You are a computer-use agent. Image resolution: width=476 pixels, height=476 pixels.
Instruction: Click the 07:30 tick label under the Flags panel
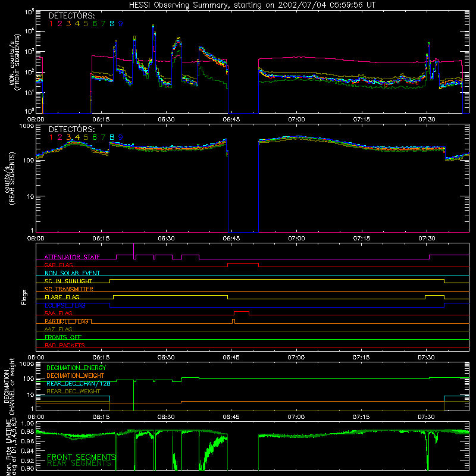pos(426,358)
